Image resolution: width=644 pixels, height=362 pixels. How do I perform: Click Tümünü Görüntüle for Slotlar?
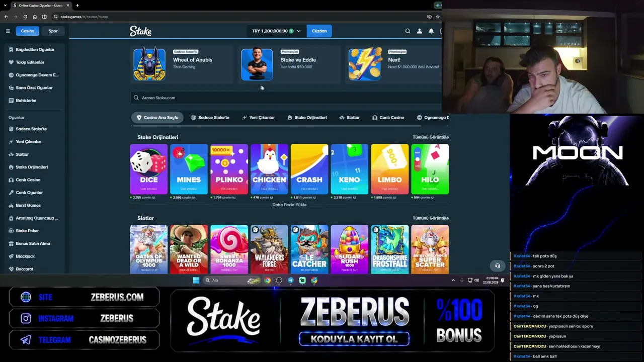click(431, 218)
